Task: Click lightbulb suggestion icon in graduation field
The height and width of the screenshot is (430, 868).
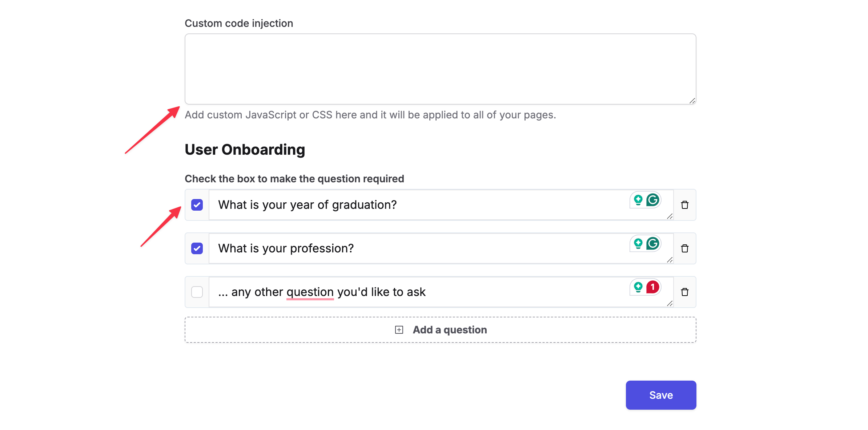Action: 638,200
